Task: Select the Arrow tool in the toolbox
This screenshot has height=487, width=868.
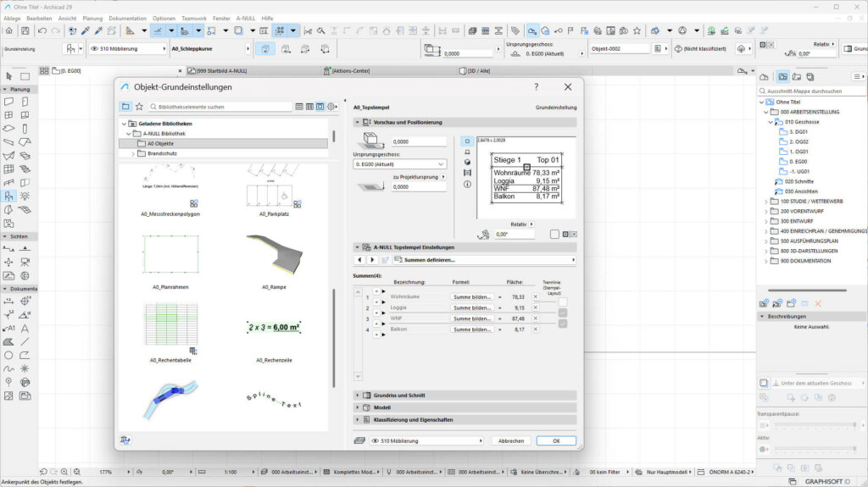Action: coord(8,76)
